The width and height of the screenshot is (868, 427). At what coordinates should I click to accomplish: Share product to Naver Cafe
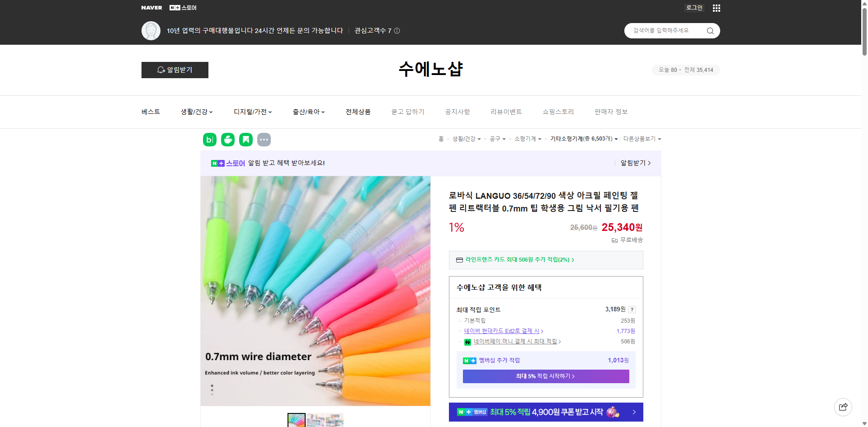click(227, 140)
